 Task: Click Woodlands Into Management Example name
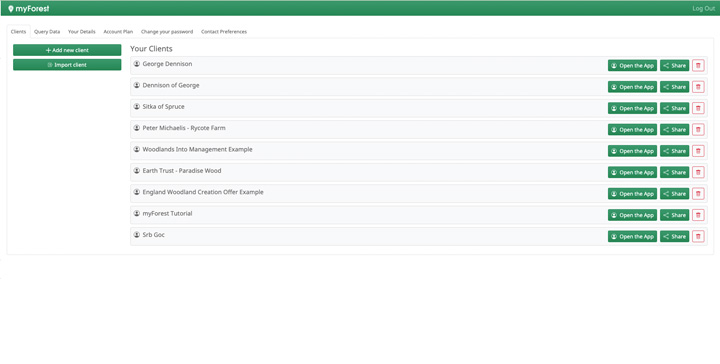click(x=197, y=149)
